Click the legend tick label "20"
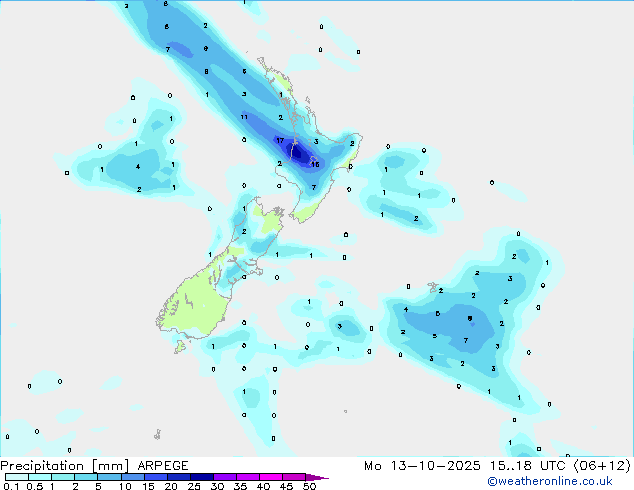Viewport: 634px width, 490px height. tap(171, 486)
